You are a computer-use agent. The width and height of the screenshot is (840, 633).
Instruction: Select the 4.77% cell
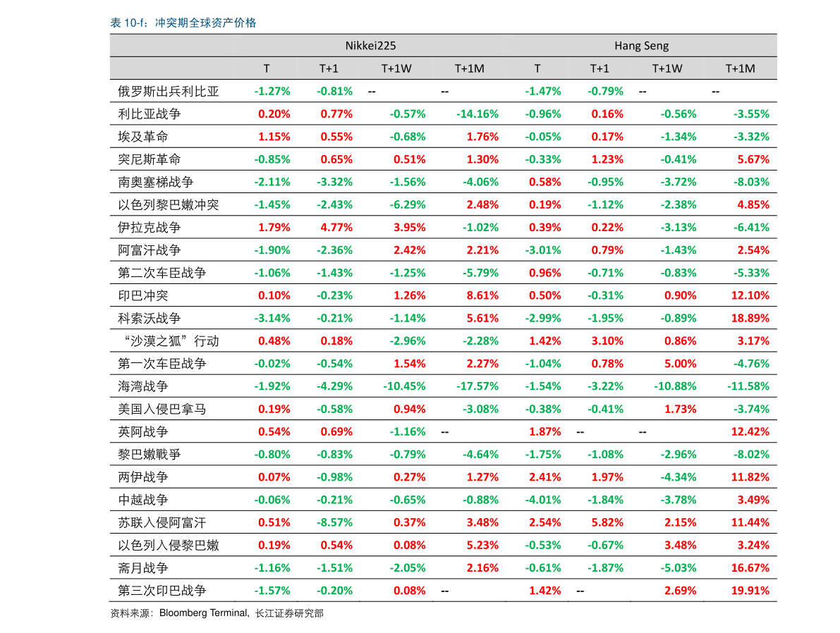click(x=336, y=228)
